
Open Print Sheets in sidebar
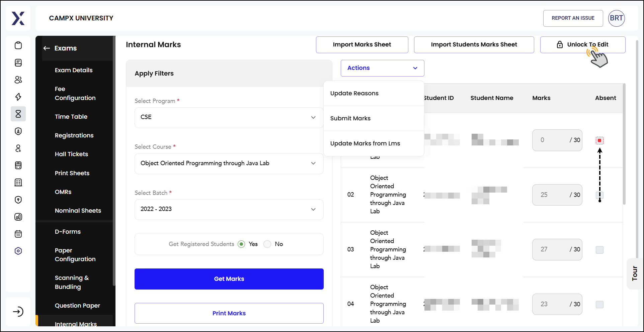pos(72,173)
